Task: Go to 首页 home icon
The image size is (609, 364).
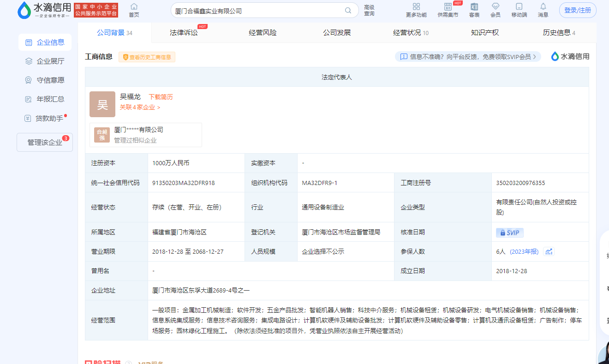Action: coord(134,10)
